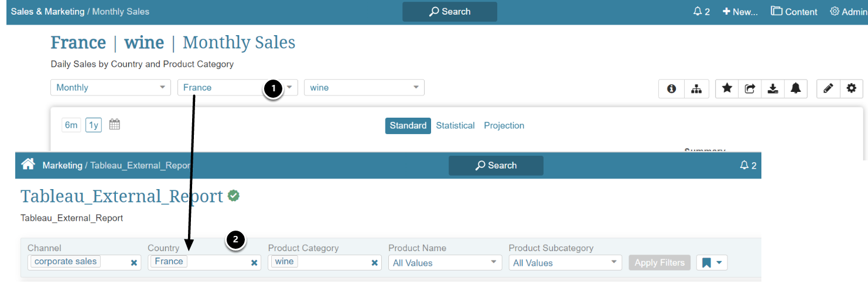Open the wine category dropdown
Screen dimensions: 868x305
364,88
